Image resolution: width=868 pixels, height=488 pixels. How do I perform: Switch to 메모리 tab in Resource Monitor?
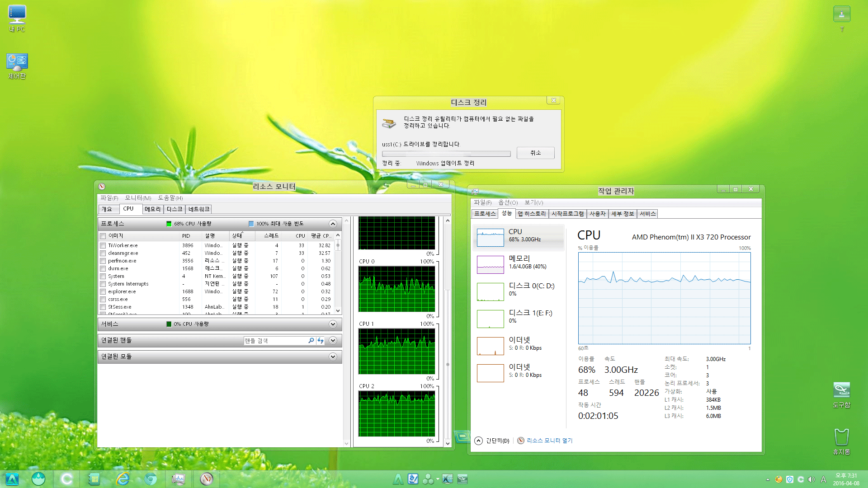(153, 209)
